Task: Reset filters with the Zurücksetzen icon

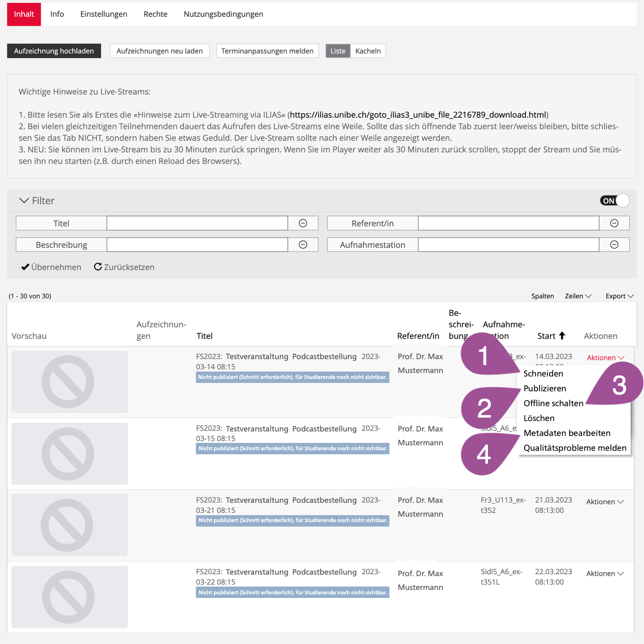Action: coord(98,267)
